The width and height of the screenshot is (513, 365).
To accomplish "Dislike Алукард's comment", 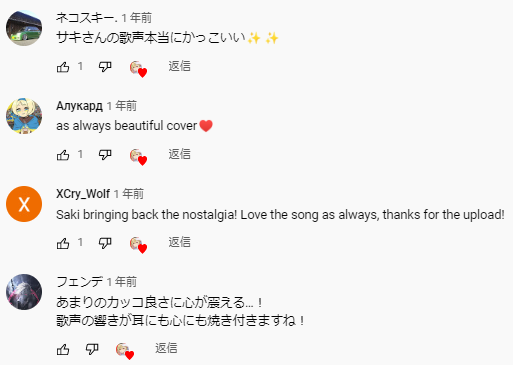I will pos(105,155).
